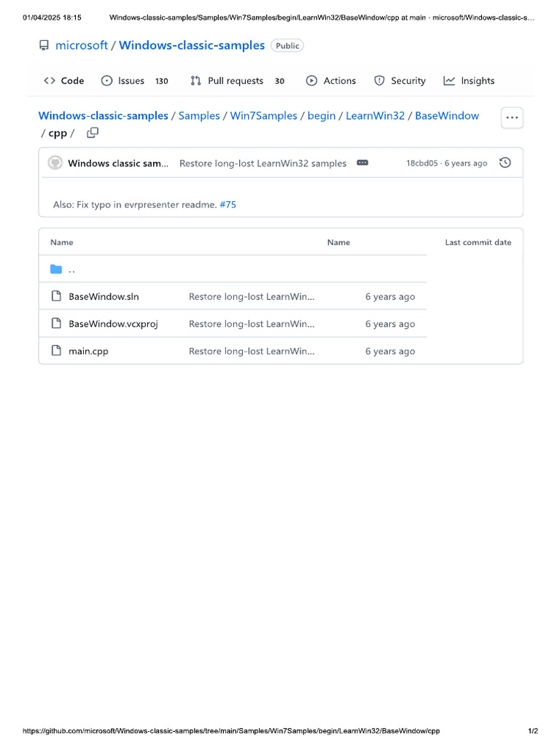Click the cpp current folder name
Image resolution: width=560 pixels, height=747 pixels.
tap(58, 133)
